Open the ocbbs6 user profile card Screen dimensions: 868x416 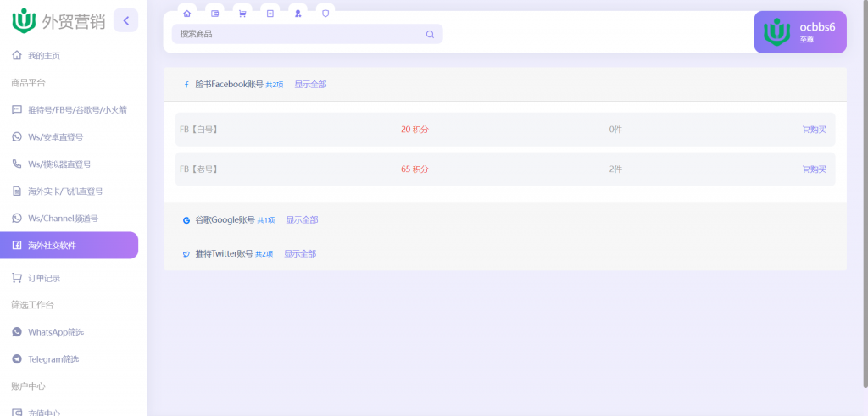coord(800,32)
